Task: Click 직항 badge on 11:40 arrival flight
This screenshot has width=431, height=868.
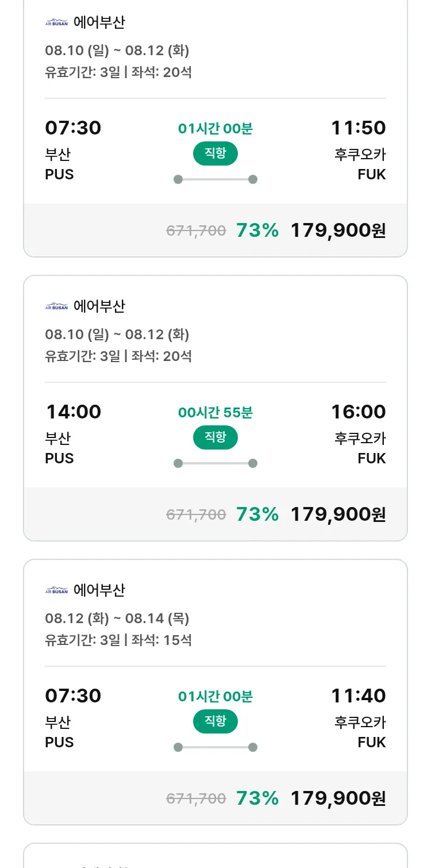Action: coord(215,721)
